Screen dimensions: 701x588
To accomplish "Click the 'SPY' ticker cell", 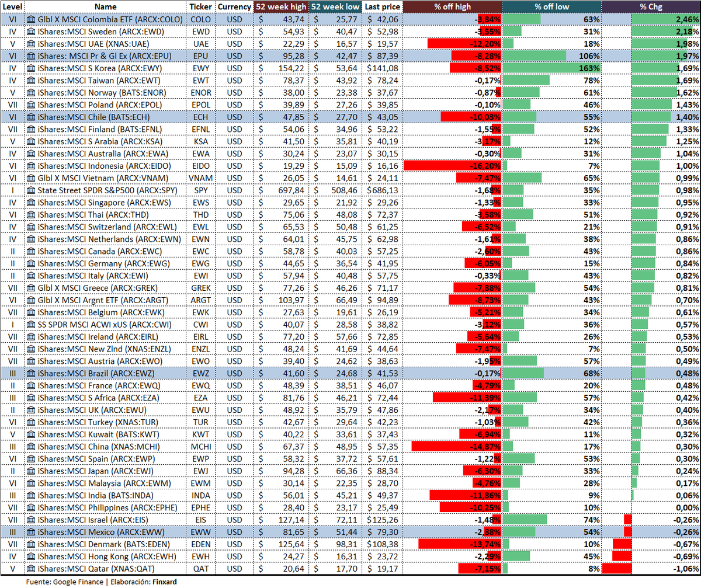I will [201, 190].
